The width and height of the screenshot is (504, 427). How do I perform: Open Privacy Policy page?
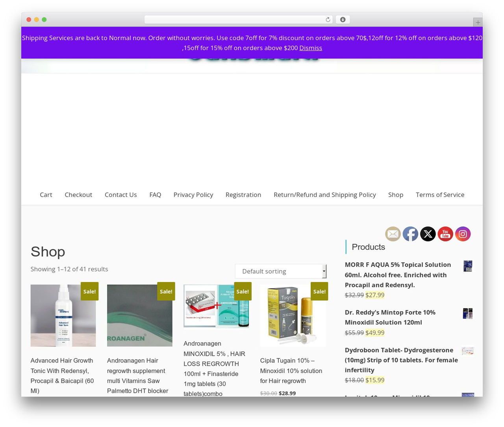click(x=193, y=195)
